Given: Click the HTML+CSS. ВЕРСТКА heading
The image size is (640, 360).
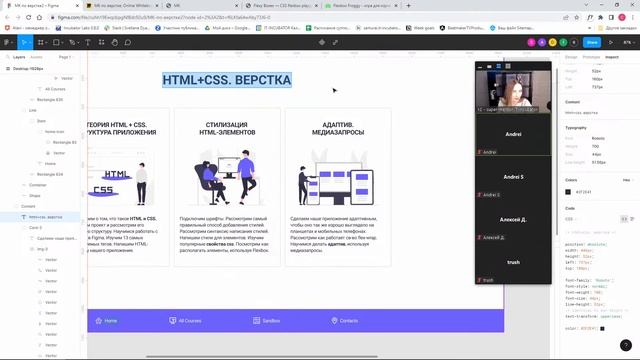Looking at the screenshot, I should coord(227,80).
